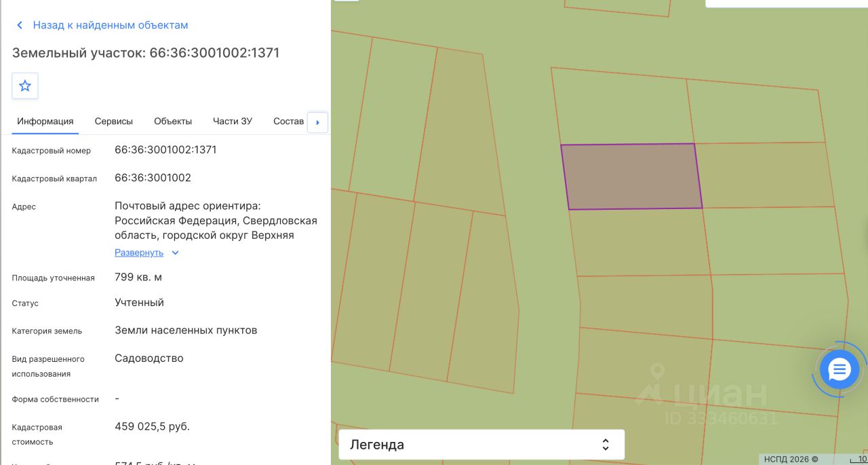Open the Состав tab
Screen dimensions: 868x465
click(289, 122)
